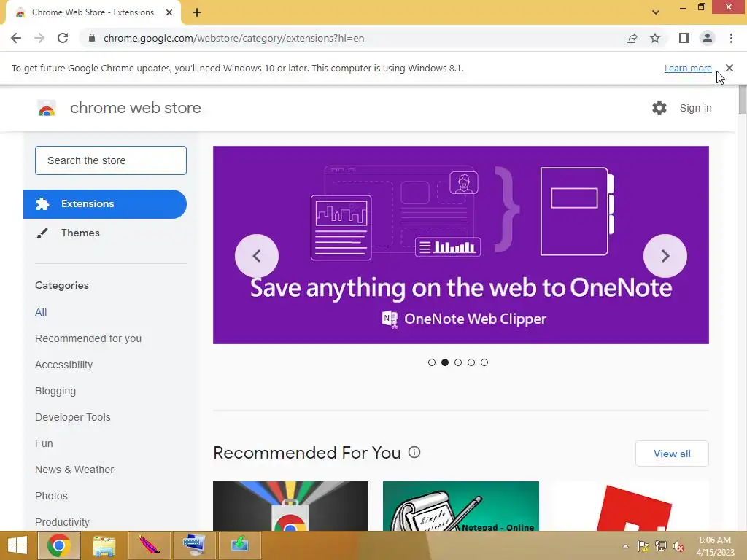Dismiss the Windows update notice bar
747x560 pixels.
click(x=729, y=68)
